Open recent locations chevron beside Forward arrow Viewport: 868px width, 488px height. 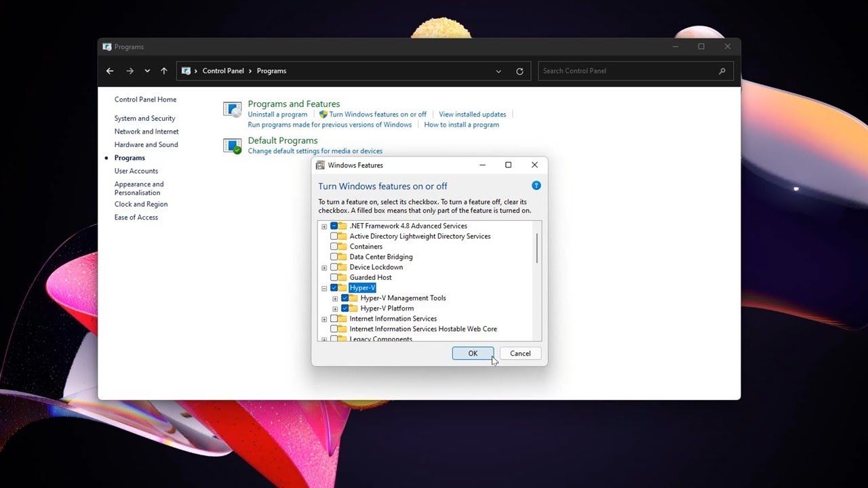(x=147, y=71)
